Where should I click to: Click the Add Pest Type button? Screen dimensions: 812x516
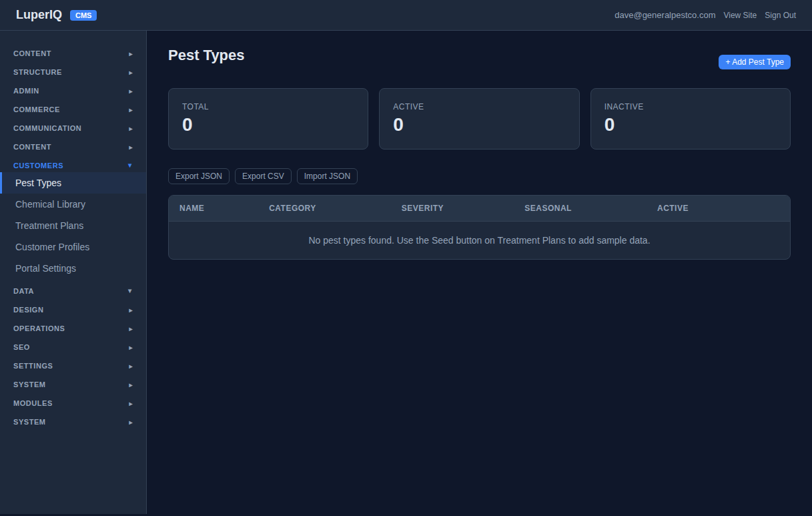[x=754, y=61]
